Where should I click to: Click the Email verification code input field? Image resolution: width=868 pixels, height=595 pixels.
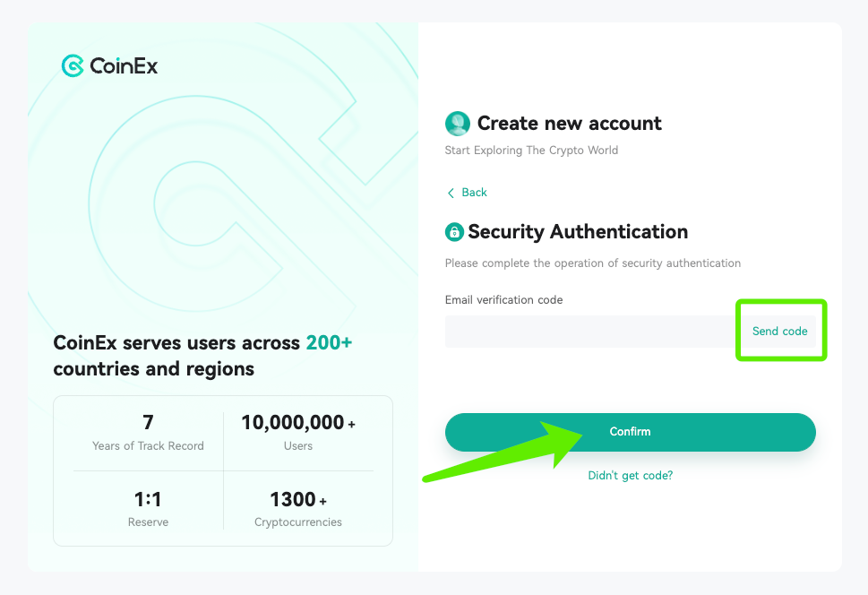tap(582, 332)
